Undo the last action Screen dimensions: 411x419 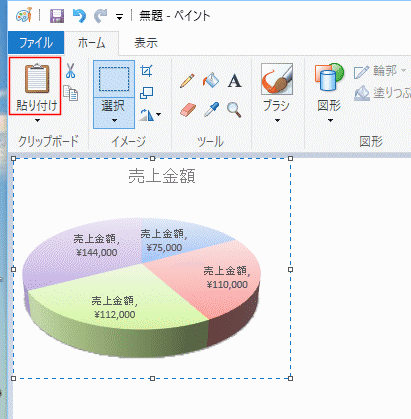coord(79,16)
